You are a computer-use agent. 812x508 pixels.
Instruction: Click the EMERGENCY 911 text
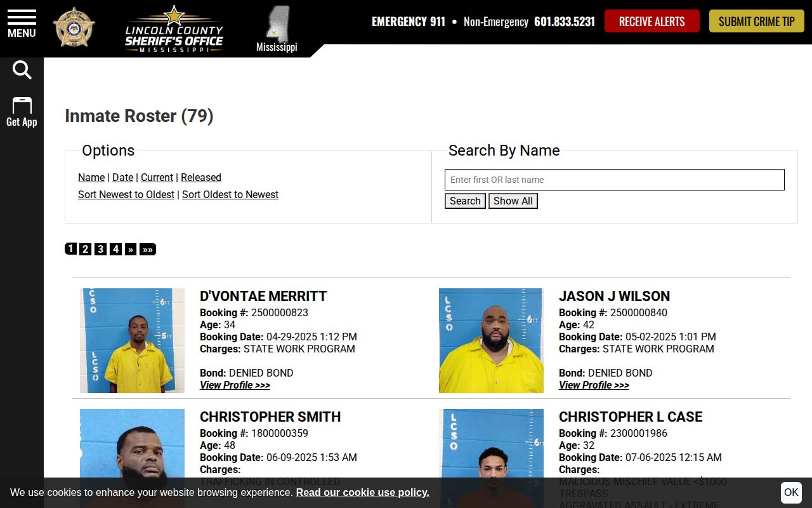pyautogui.click(x=409, y=22)
